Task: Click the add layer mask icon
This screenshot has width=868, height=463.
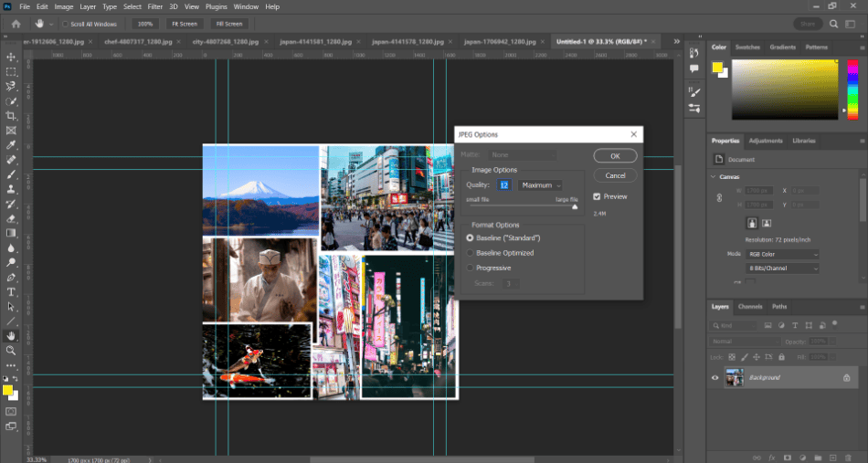Action: [x=788, y=458]
